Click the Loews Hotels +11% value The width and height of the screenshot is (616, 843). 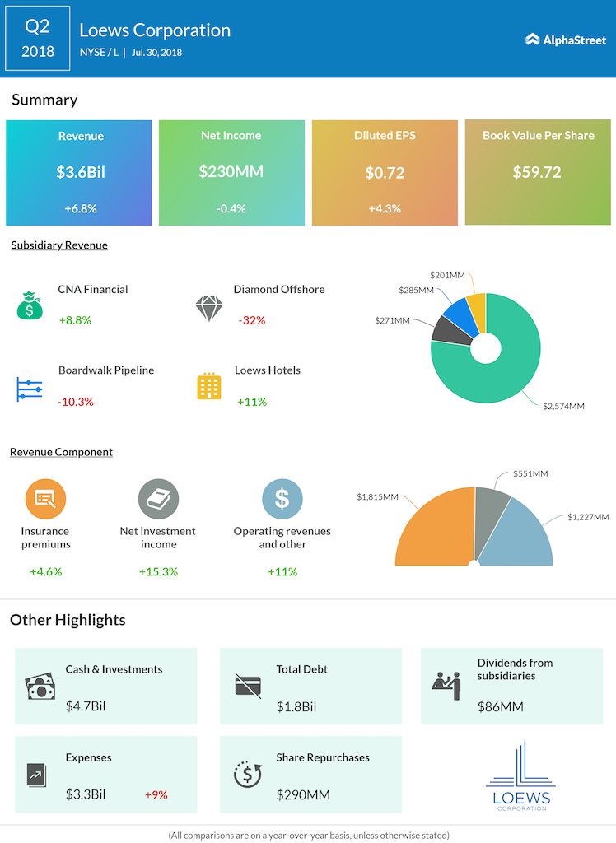[x=252, y=402]
